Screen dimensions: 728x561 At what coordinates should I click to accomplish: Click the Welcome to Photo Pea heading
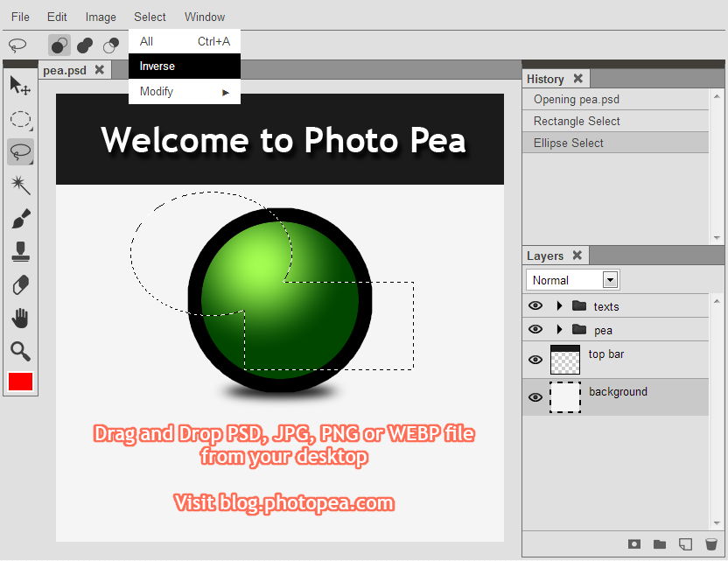283,140
